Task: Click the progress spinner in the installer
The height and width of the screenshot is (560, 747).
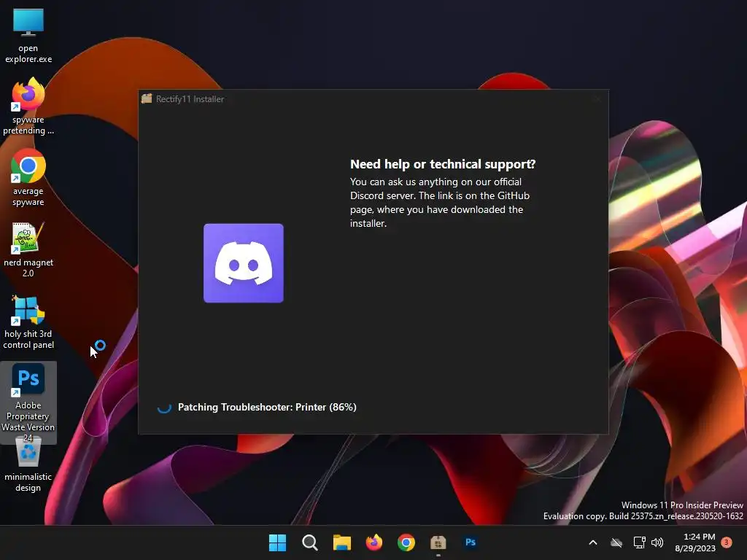Action: [x=164, y=407]
